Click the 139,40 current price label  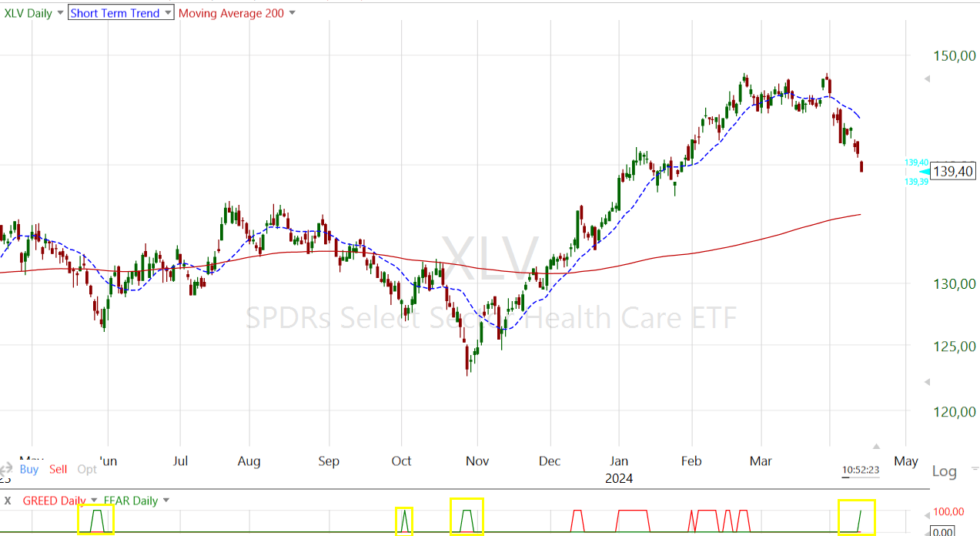point(953,172)
